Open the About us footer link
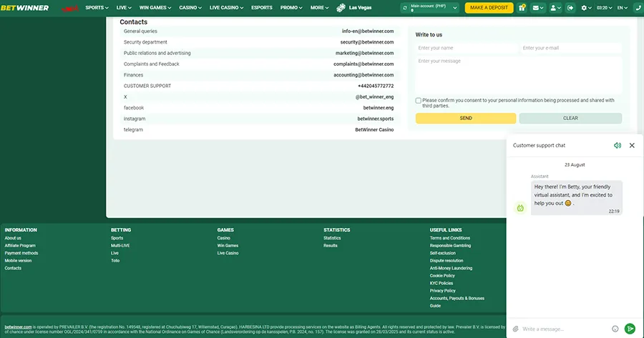The height and width of the screenshot is (338, 644). click(x=13, y=238)
